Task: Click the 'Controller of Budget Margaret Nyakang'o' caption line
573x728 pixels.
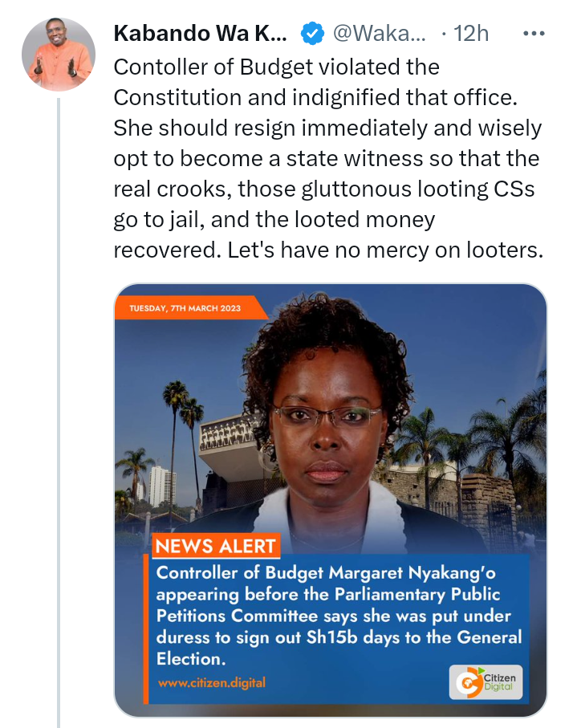Action: pyautogui.click(x=326, y=573)
